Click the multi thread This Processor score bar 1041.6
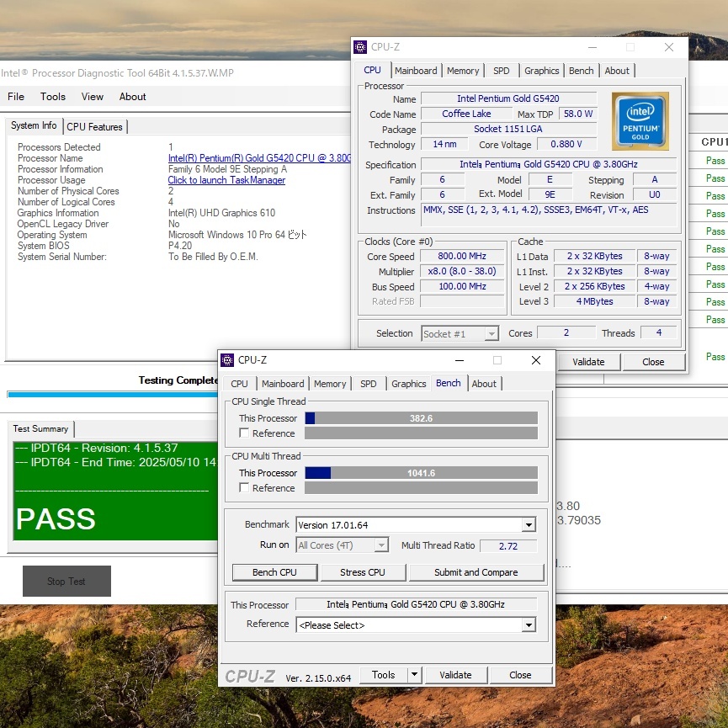Image resolution: width=728 pixels, height=728 pixels. [x=421, y=473]
